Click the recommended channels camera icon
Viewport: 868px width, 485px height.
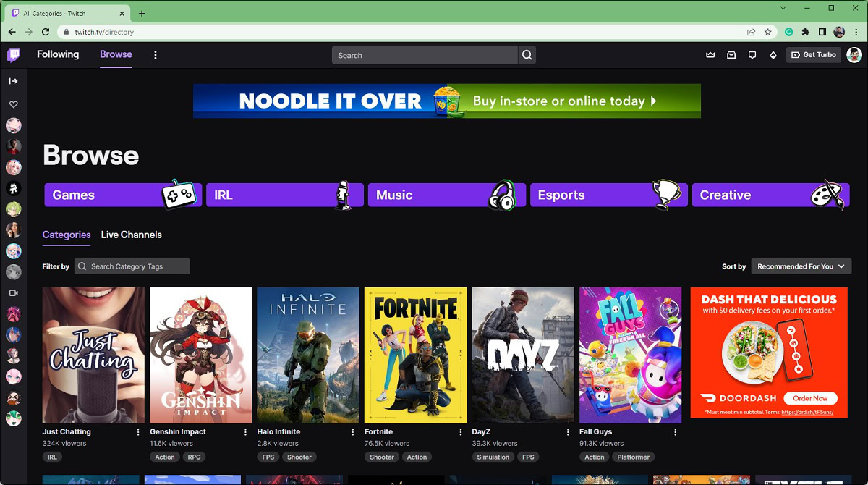(x=14, y=293)
